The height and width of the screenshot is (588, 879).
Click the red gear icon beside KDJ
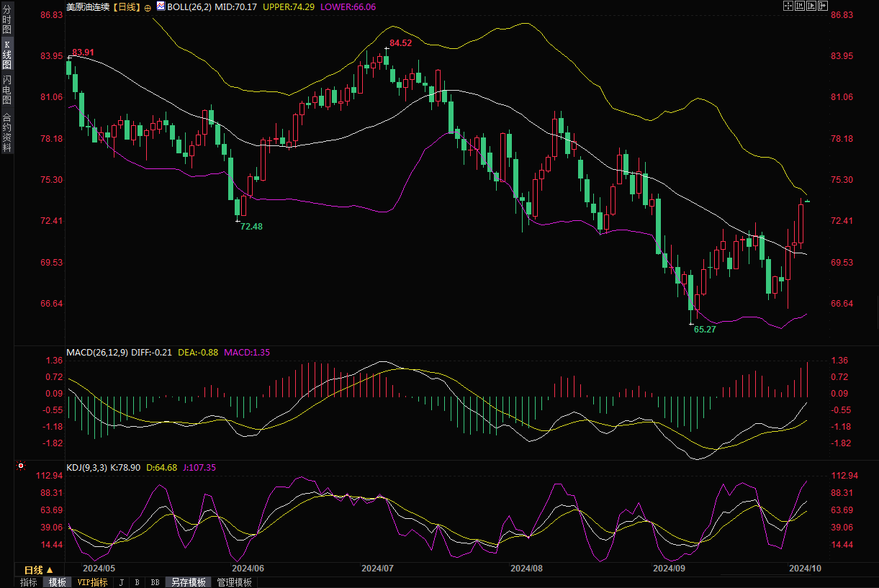point(20,466)
